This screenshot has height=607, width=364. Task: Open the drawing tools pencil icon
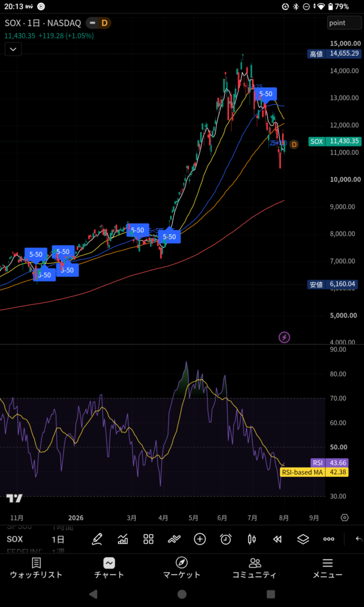click(x=97, y=539)
